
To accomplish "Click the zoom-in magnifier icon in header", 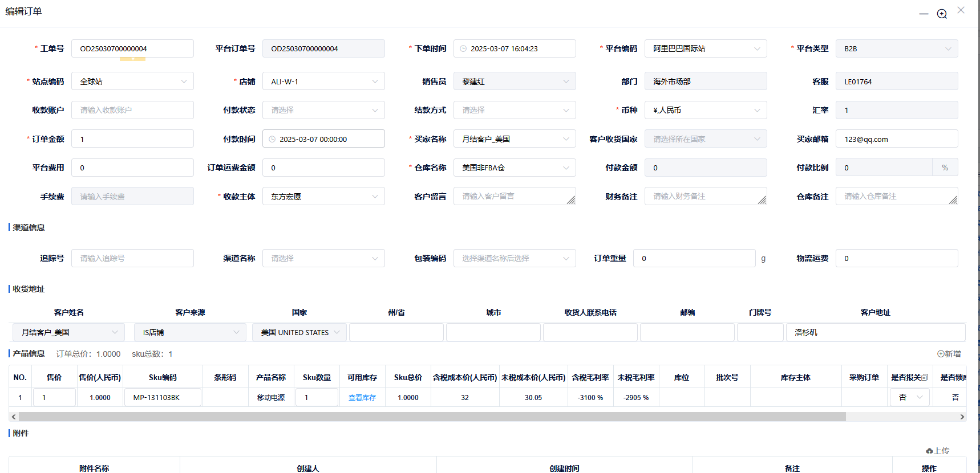I will (942, 14).
